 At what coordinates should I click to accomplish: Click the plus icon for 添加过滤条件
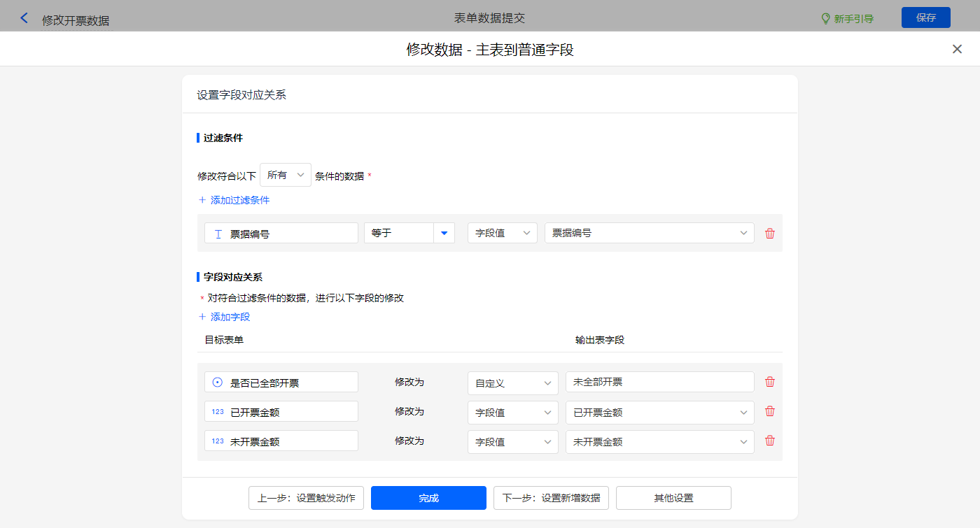coord(203,200)
